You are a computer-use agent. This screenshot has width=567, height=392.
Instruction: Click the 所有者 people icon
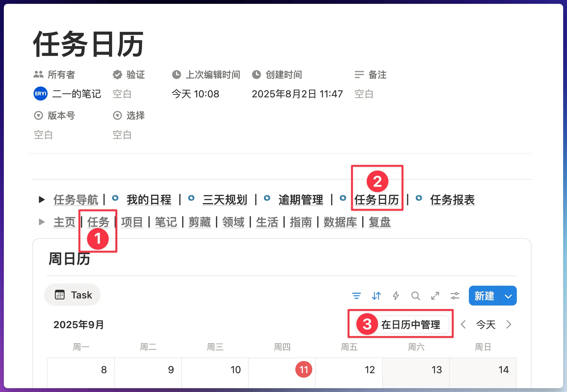pyautogui.click(x=38, y=74)
